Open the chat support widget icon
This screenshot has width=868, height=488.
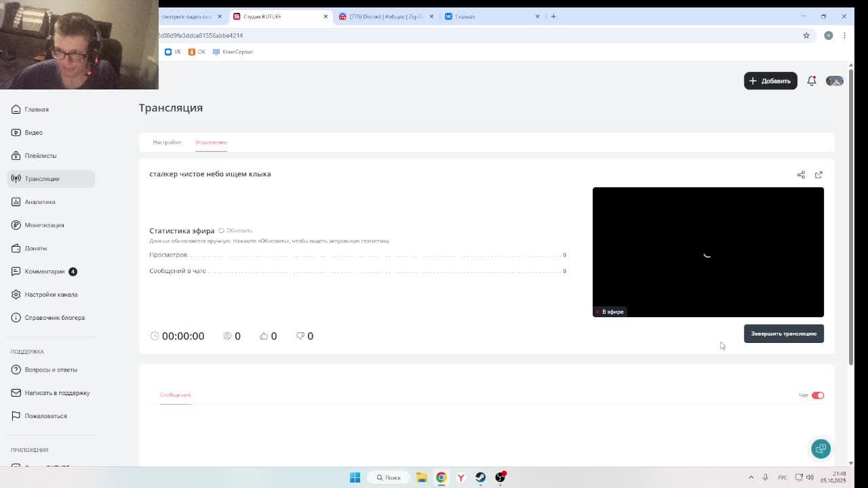[821, 449]
